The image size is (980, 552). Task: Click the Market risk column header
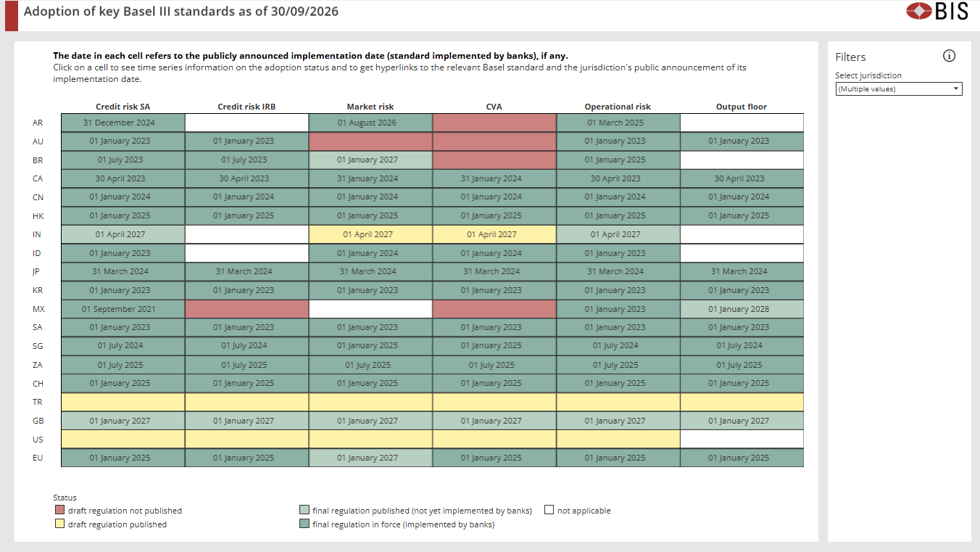point(370,107)
